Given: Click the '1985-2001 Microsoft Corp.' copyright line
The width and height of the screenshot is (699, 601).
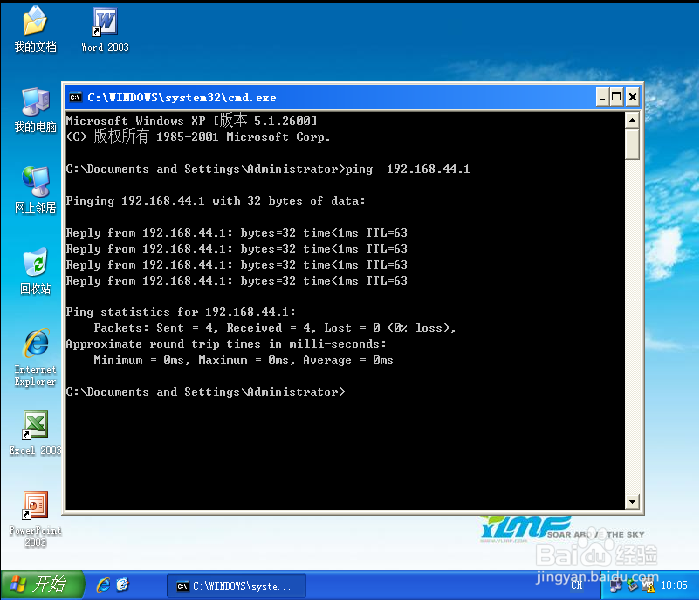Looking at the screenshot, I should (x=198, y=136).
